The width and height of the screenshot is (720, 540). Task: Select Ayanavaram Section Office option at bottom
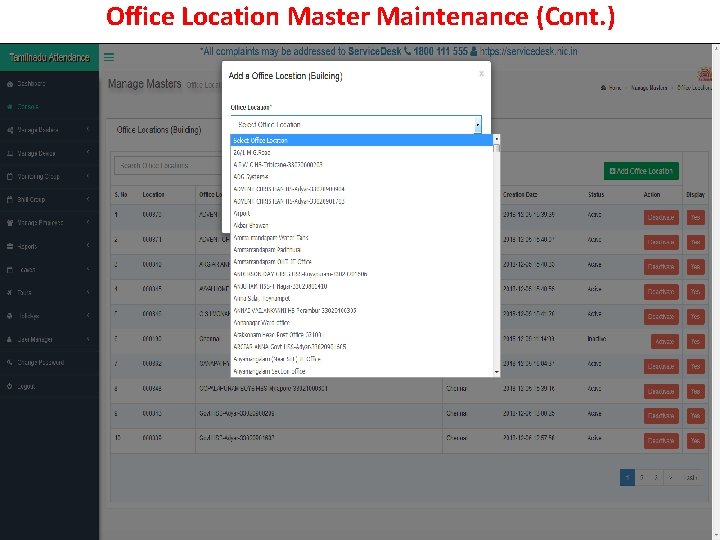[x=362, y=371]
